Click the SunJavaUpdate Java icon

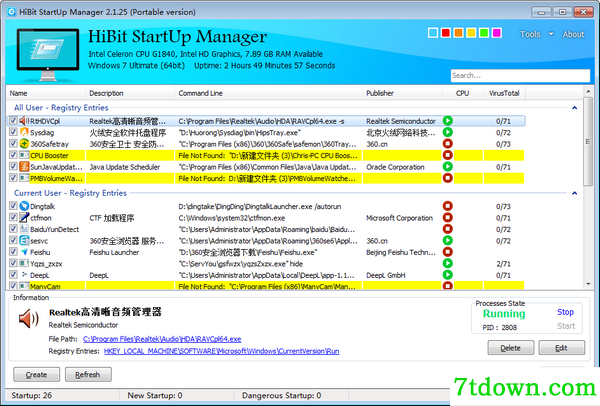tap(24, 167)
